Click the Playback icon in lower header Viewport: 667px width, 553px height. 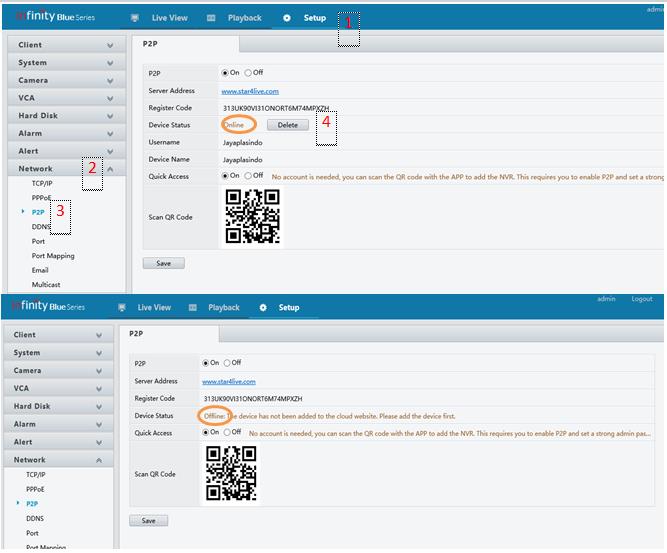[194, 308]
